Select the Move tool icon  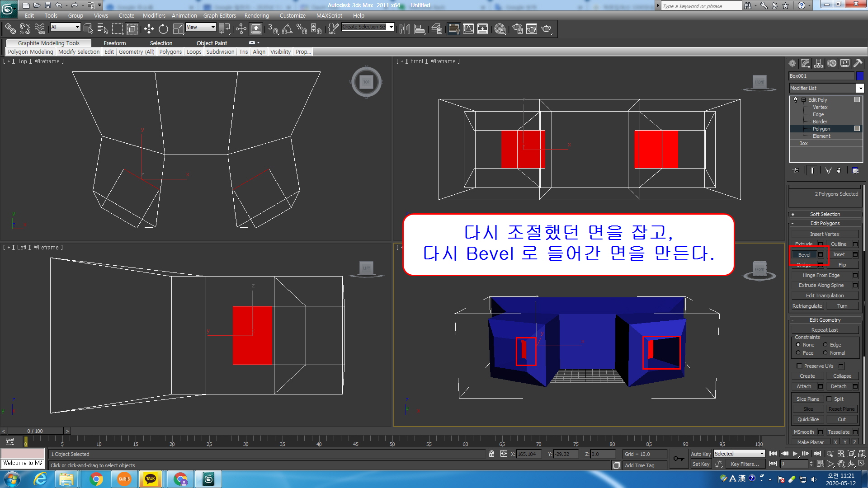[x=149, y=29]
